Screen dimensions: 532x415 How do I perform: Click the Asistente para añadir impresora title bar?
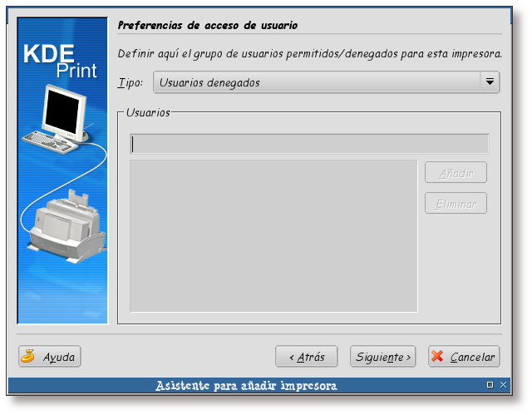tap(246, 386)
